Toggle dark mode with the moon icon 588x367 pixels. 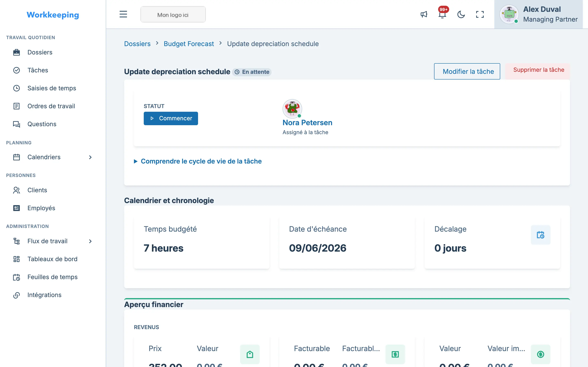click(461, 14)
